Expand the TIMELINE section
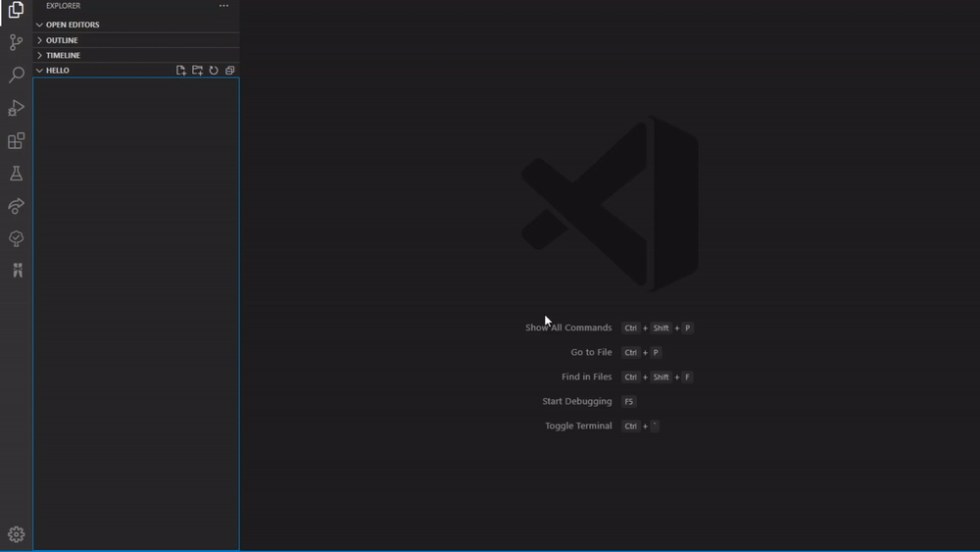The height and width of the screenshot is (552, 980). click(135, 55)
